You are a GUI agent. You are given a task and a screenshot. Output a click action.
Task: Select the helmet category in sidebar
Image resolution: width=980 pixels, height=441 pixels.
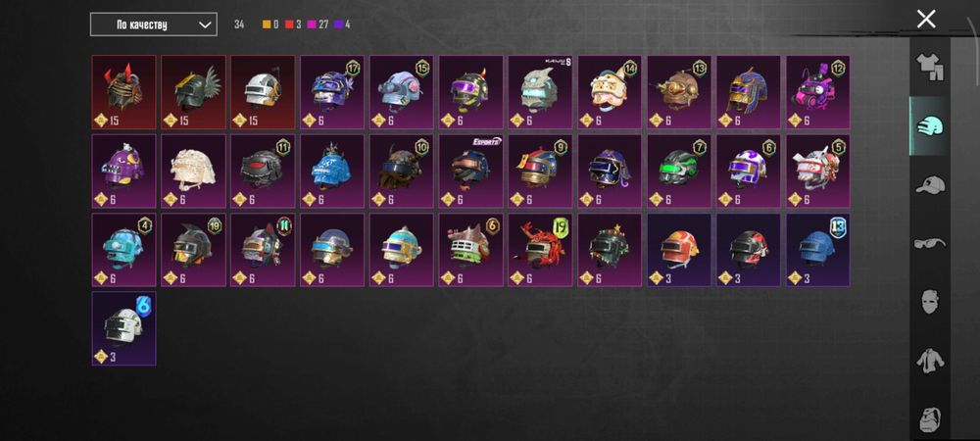(x=929, y=126)
